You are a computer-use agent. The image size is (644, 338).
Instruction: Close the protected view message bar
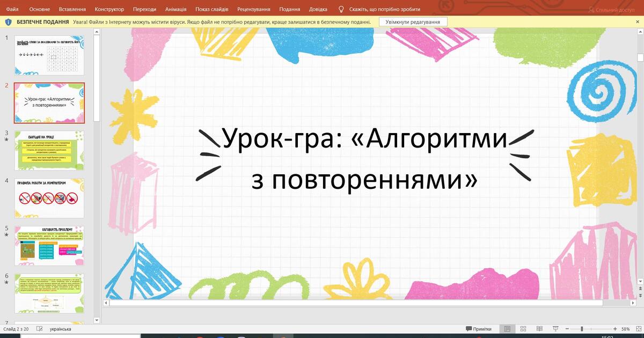(637, 22)
